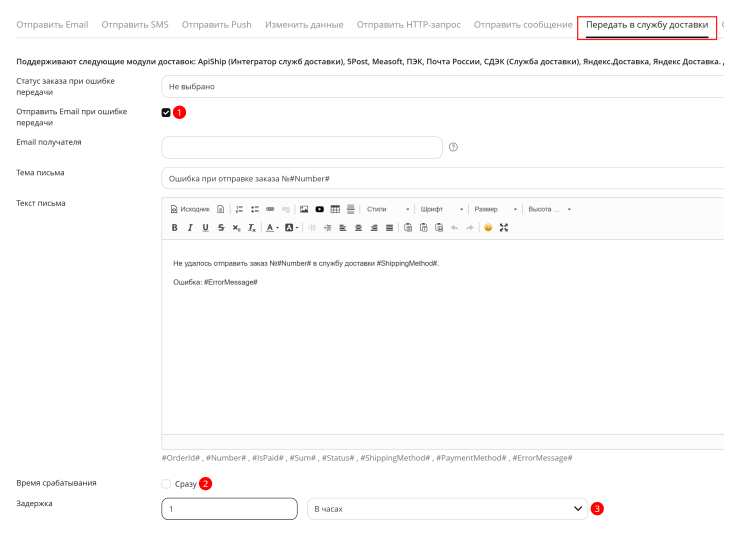
Task: Insert a bulleted list
Action: [x=255, y=209]
